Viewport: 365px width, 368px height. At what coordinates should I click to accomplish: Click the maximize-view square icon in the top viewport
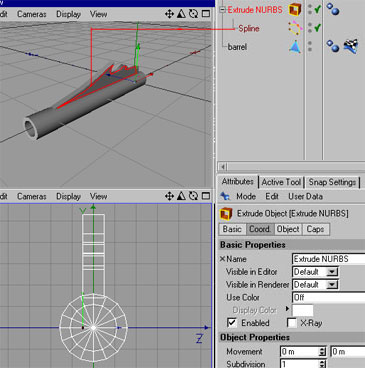(x=206, y=14)
